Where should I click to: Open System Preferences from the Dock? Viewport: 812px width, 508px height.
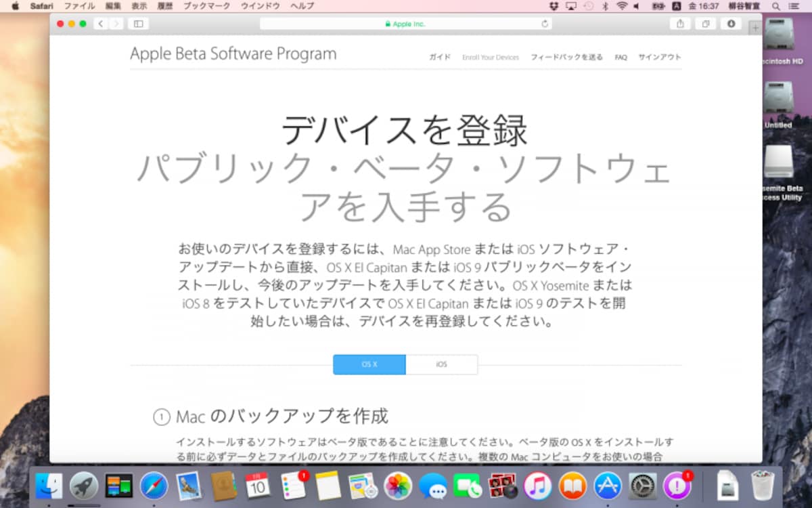(x=643, y=486)
